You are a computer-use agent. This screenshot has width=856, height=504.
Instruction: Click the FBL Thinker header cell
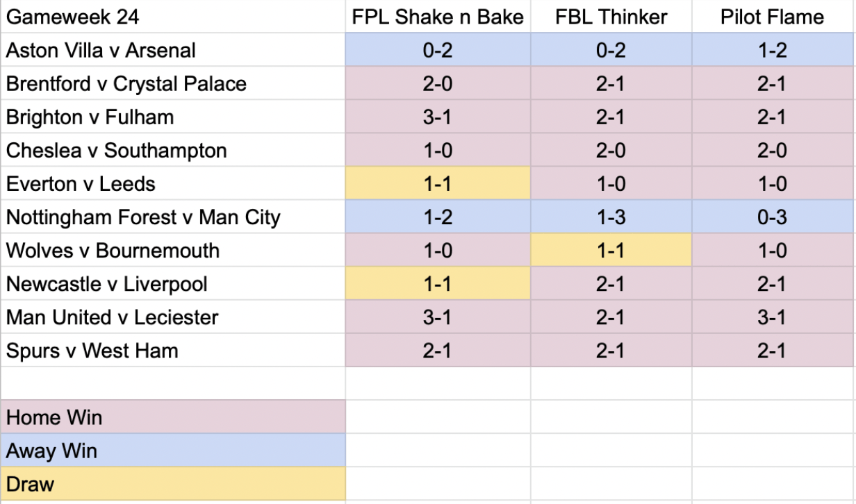click(x=611, y=17)
